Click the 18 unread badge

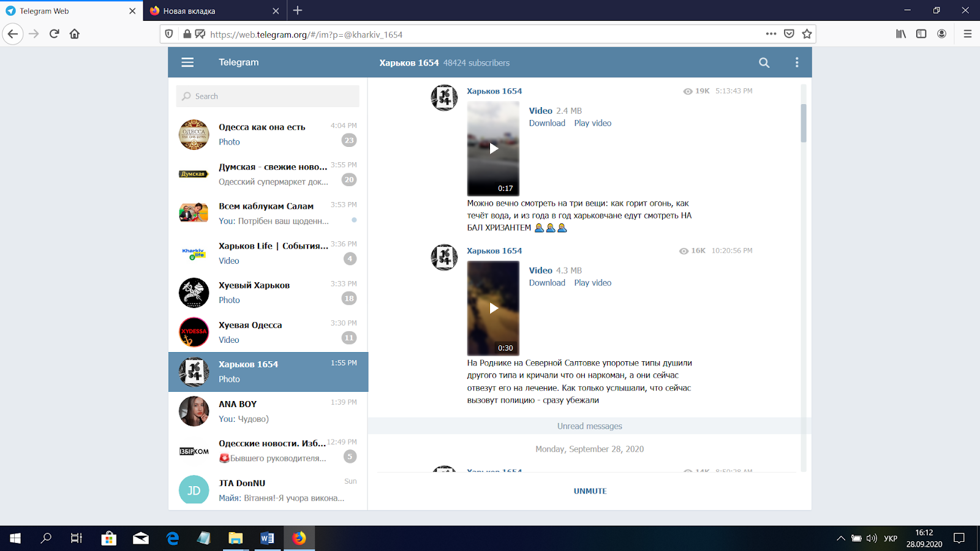[349, 298]
